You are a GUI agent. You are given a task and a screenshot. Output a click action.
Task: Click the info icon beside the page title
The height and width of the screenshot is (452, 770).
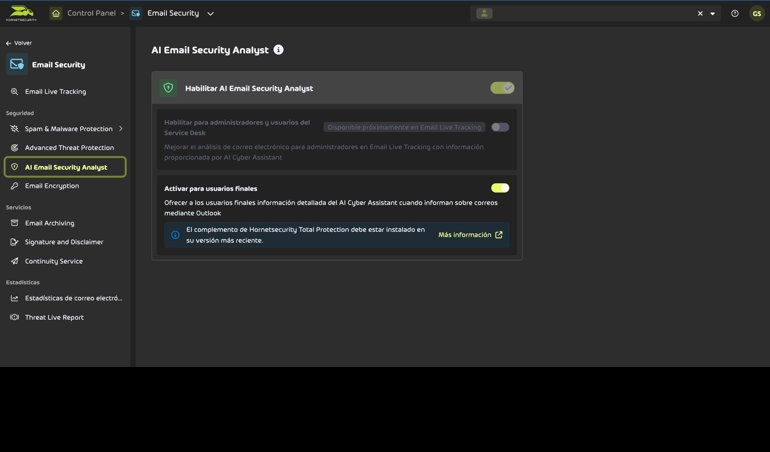pyautogui.click(x=278, y=50)
